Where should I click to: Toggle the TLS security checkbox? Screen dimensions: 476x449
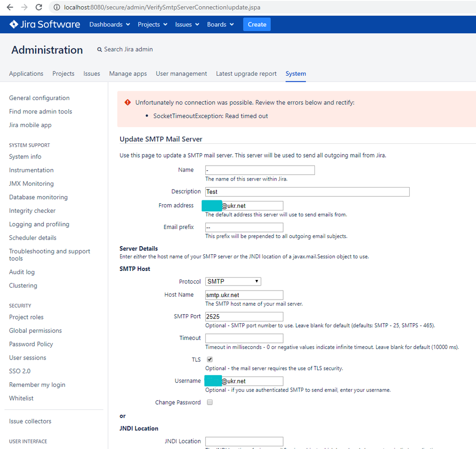209,359
